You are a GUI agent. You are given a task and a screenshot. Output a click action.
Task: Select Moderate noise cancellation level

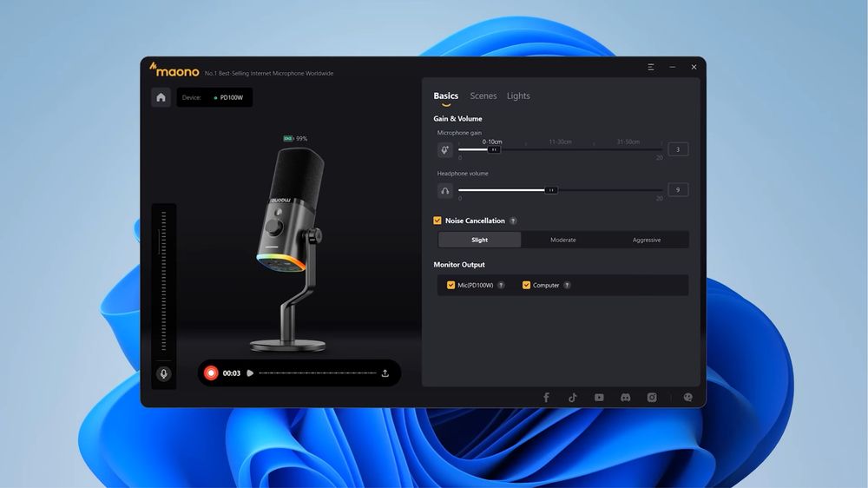coord(563,240)
